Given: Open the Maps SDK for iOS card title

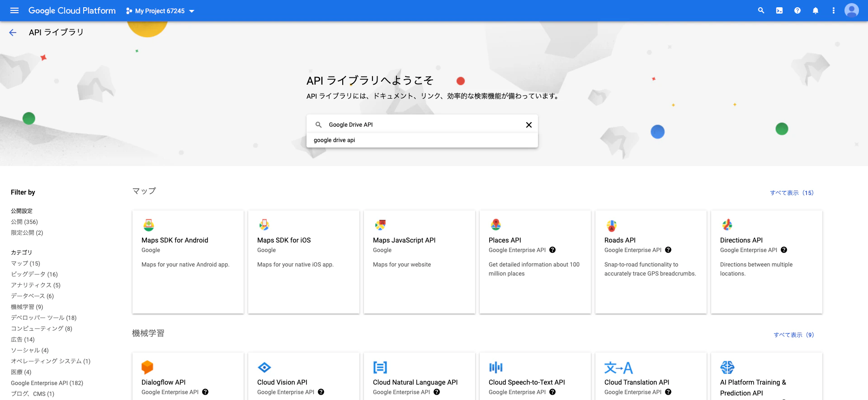Looking at the screenshot, I should 284,240.
